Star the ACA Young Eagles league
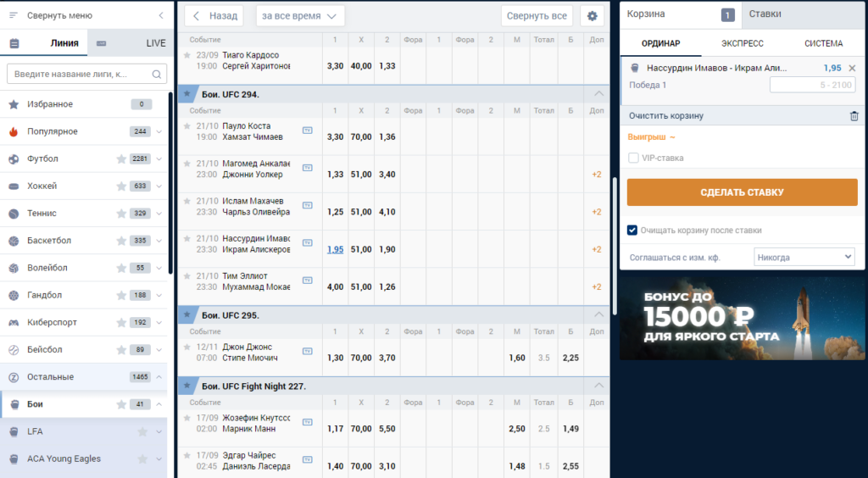Image resolution: width=868 pixels, height=478 pixels. pos(142,459)
